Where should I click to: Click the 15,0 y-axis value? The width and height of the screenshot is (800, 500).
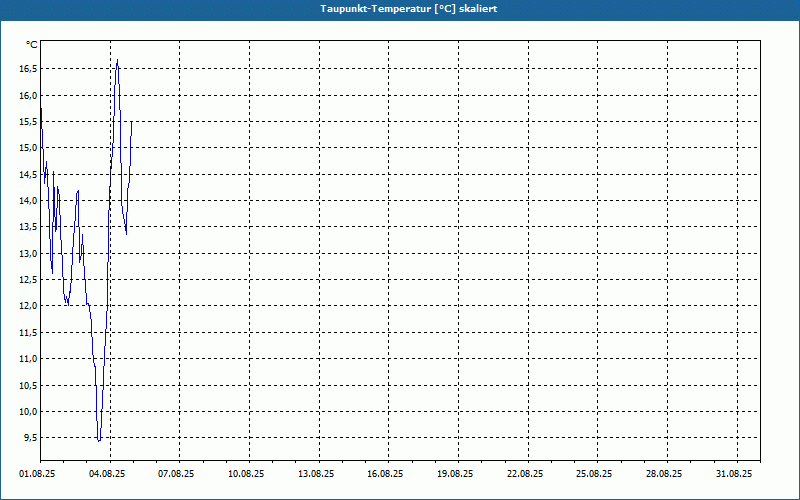28,148
